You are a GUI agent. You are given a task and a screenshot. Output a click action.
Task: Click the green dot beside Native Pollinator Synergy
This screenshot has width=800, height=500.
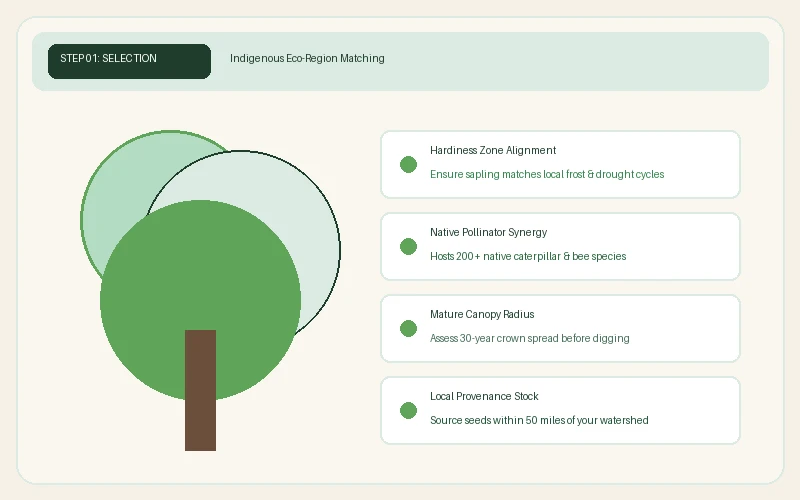click(x=408, y=246)
